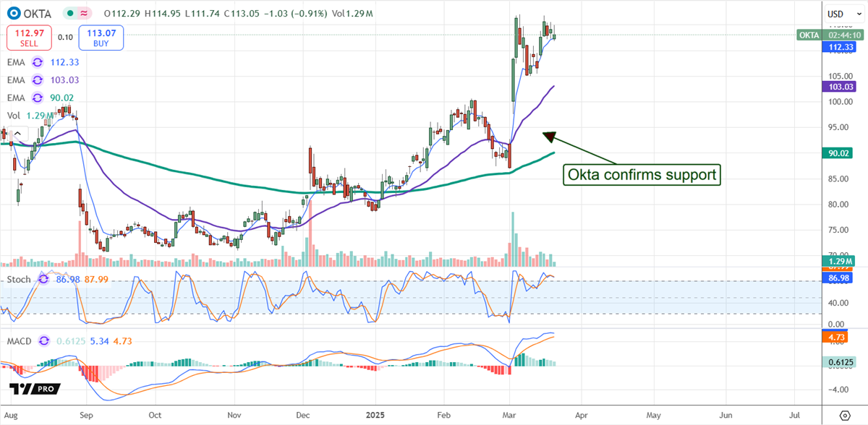Click MACD value 5.34 in legend
868x425 pixels.
[101, 340]
